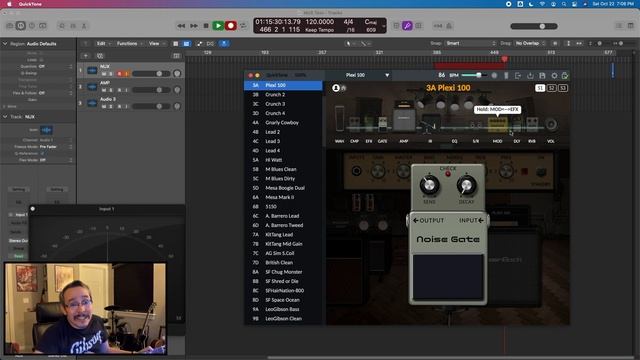Toggle the blue Catch playhead button
Viewport: 640px width, 360px height.
point(224,43)
